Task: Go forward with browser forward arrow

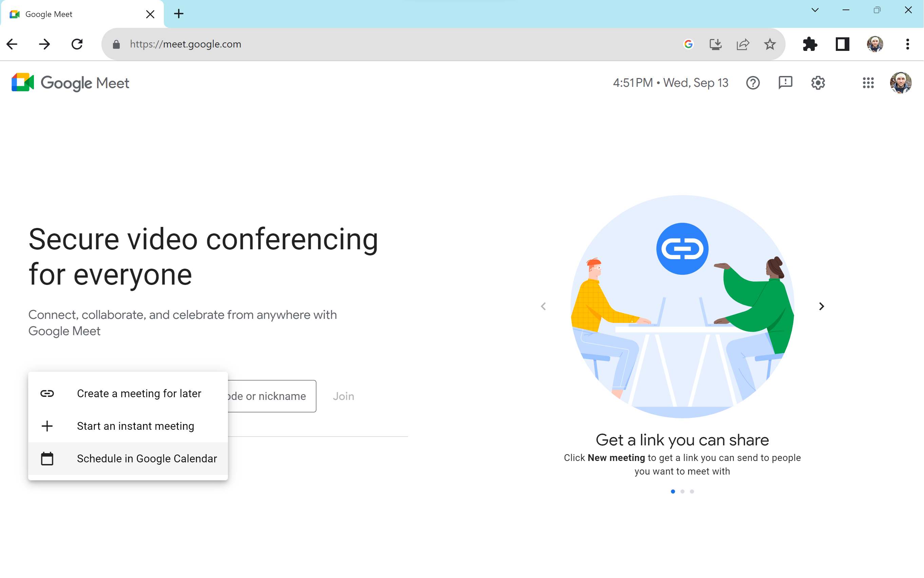Action: [x=44, y=44]
